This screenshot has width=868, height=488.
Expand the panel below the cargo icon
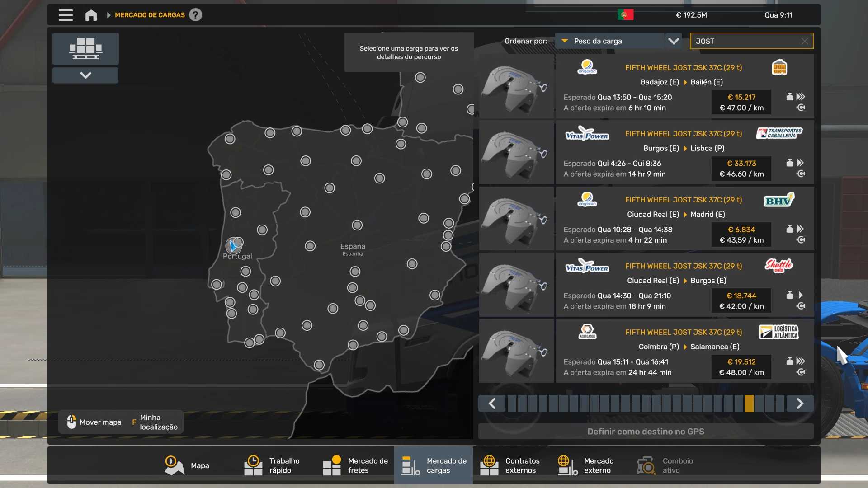[x=85, y=75]
